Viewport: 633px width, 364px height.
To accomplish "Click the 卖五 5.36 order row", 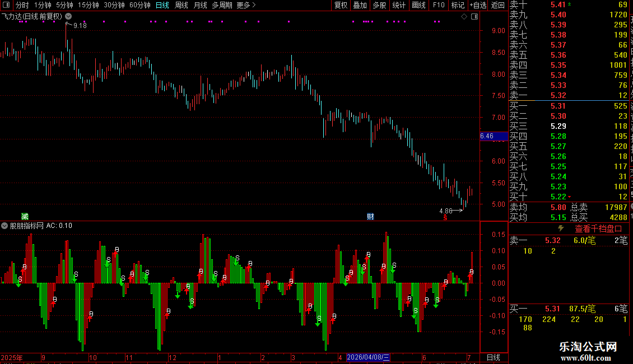I will [x=569, y=55].
